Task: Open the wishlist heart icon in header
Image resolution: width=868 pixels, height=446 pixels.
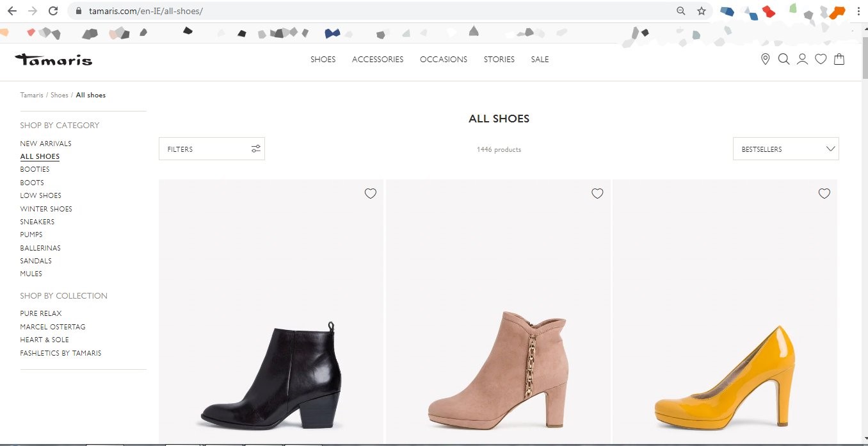Action: [821, 60]
